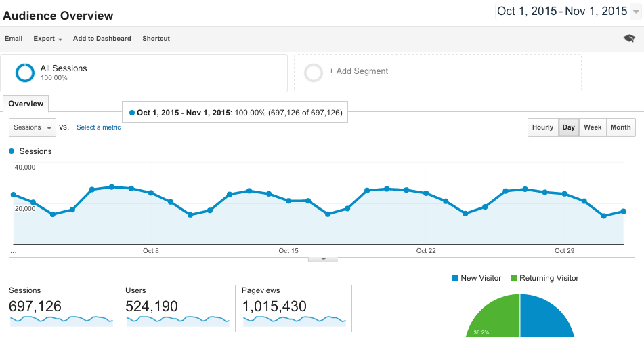Switch to the Overview tab

26,104
